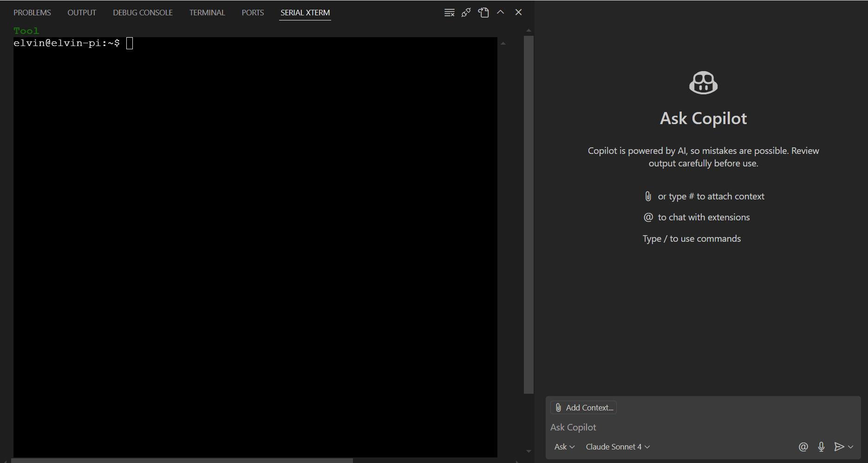Maximize the panel with the chevron-up icon
The height and width of the screenshot is (463, 868).
(501, 13)
